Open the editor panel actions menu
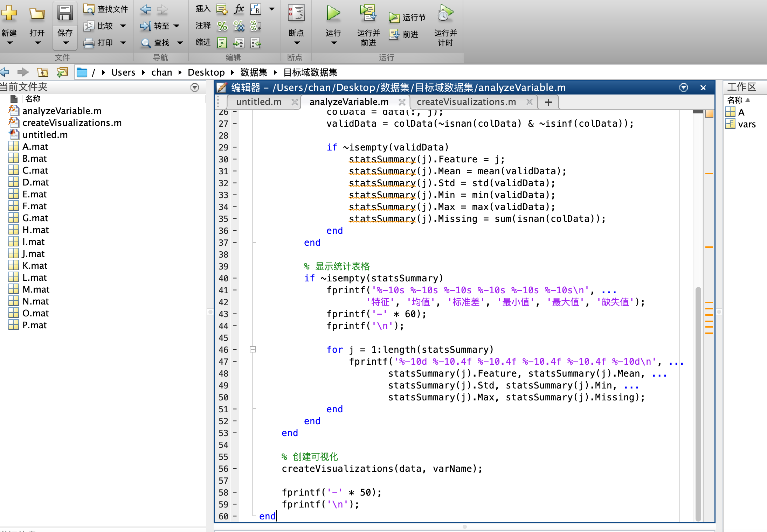This screenshot has width=767, height=532. [684, 87]
